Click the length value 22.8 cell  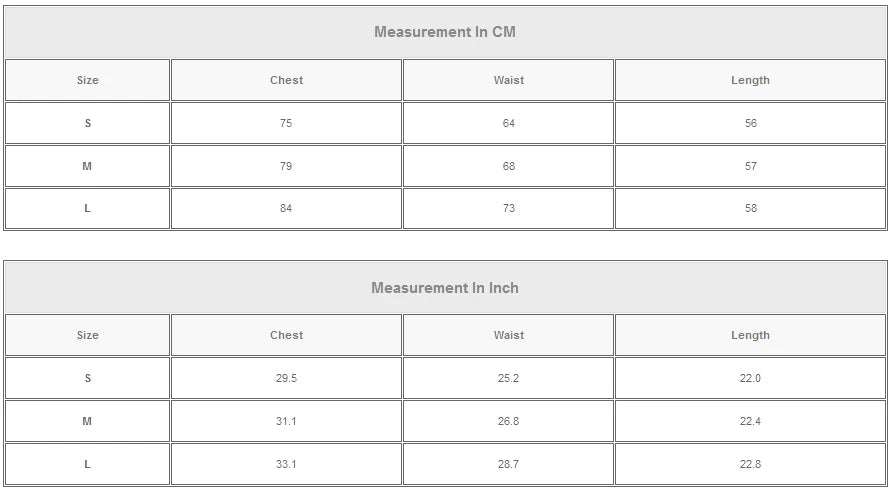(x=750, y=465)
